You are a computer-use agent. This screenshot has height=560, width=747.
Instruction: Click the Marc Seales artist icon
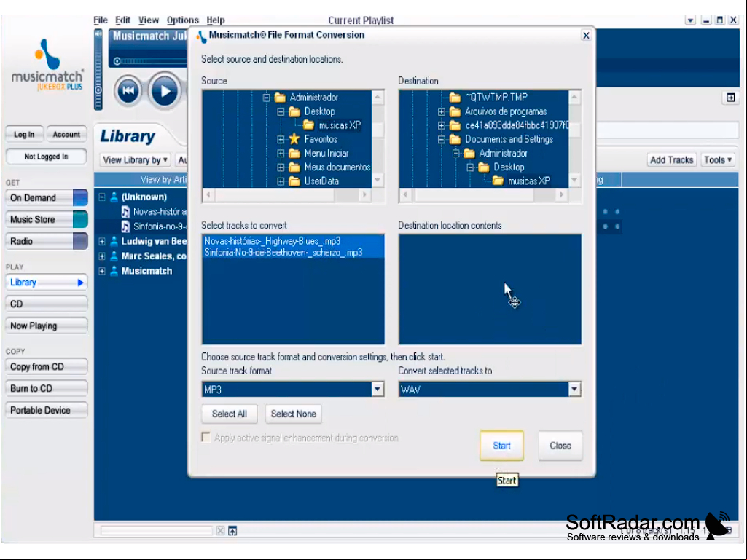114,256
